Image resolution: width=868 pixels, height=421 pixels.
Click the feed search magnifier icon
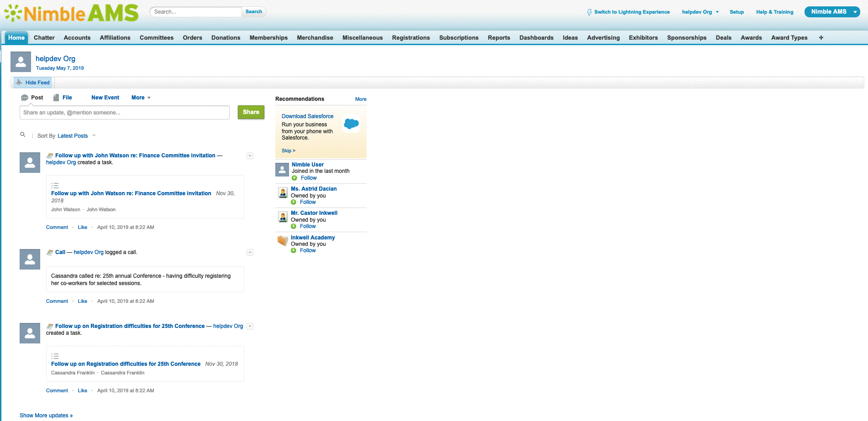(22, 135)
